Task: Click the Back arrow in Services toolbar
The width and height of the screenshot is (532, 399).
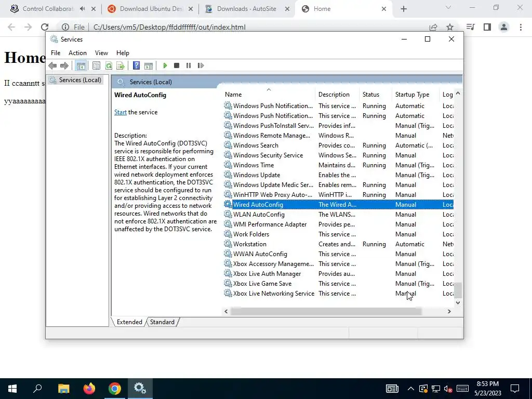Action: tap(52, 65)
